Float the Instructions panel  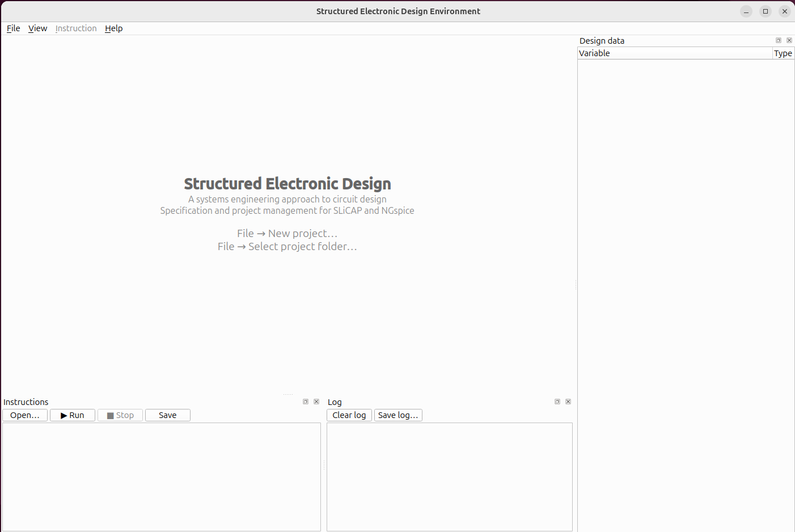tap(306, 402)
